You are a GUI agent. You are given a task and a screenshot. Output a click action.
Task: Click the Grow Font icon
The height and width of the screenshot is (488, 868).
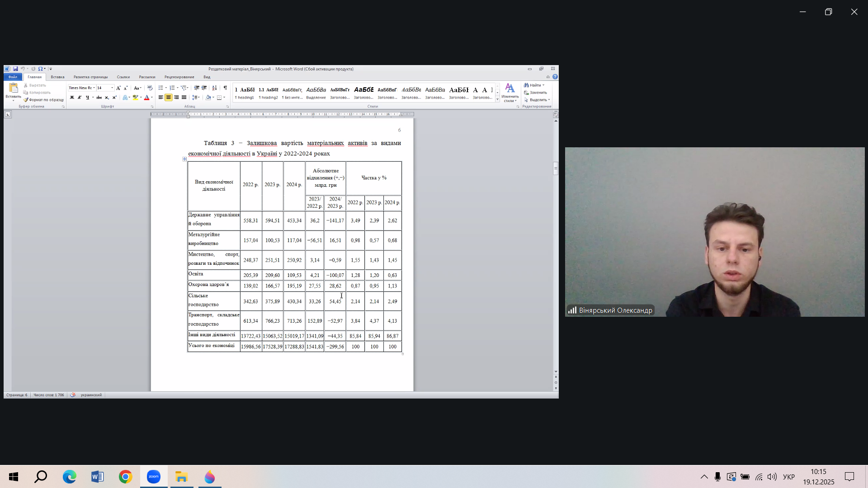pyautogui.click(x=118, y=88)
